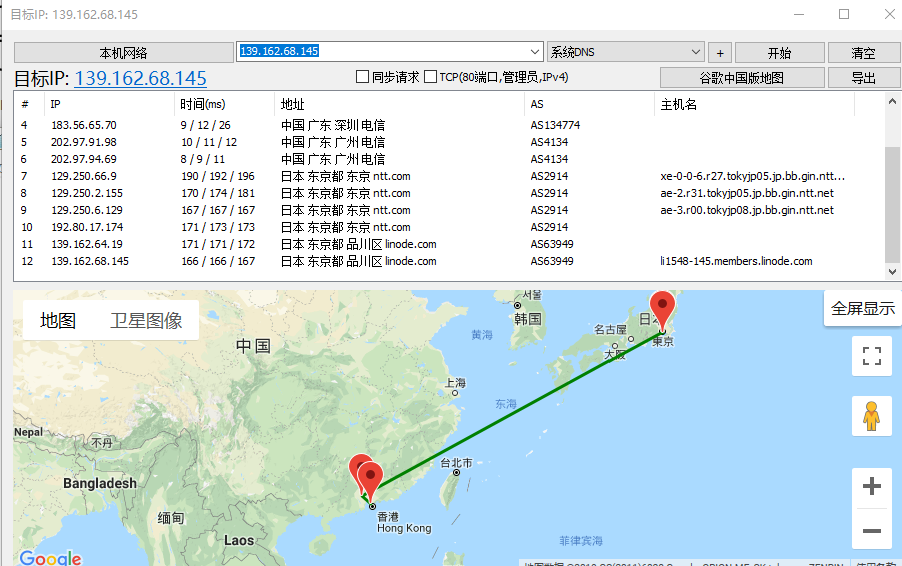The height and width of the screenshot is (566, 902).
Task: Click hostname ae-3.r00.tokyjp08.jp.bb.gin.ntt.net
Action: coord(747,210)
